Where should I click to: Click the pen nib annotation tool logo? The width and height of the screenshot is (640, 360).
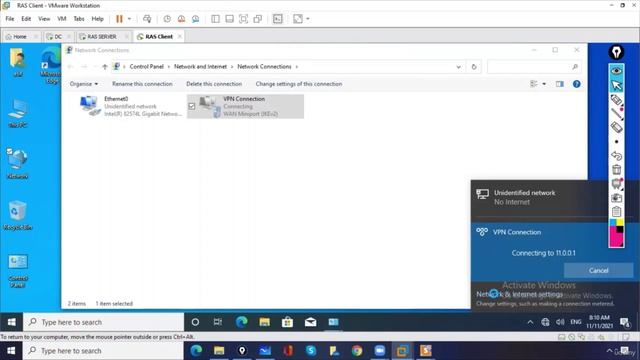(616, 52)
